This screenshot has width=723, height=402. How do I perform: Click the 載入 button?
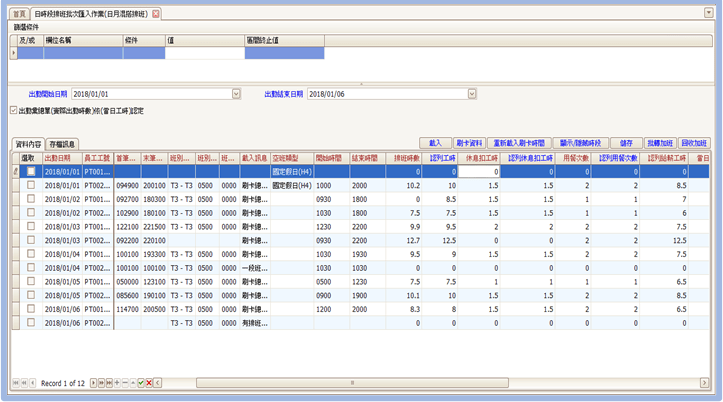click(435, 143)
